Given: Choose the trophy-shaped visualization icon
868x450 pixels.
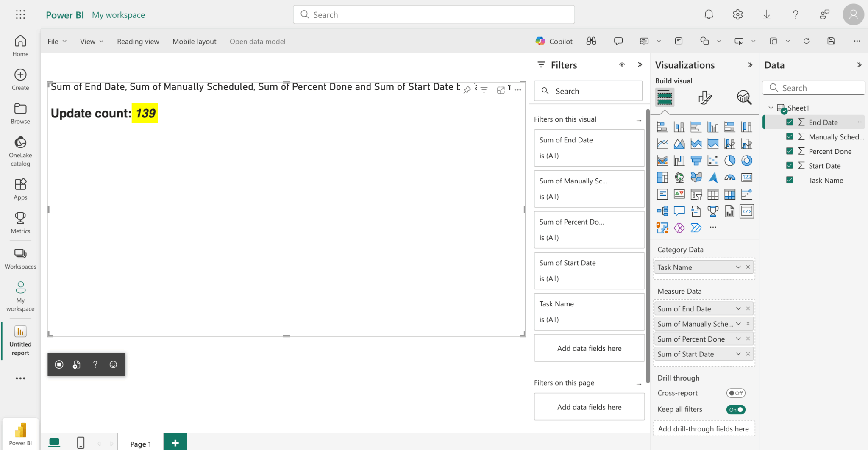Looking at the screenshot, I should (713, 211).
